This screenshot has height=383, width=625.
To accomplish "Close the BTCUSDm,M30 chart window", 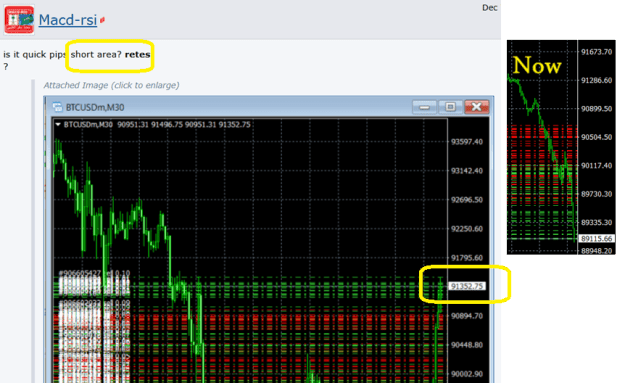I will [x=476, y=107].
